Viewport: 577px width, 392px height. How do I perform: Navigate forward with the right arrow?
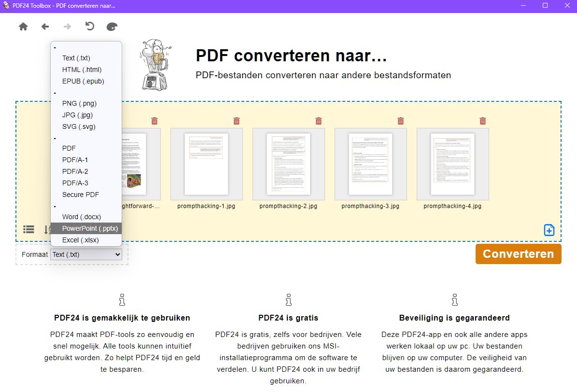(x=67, y=27)
